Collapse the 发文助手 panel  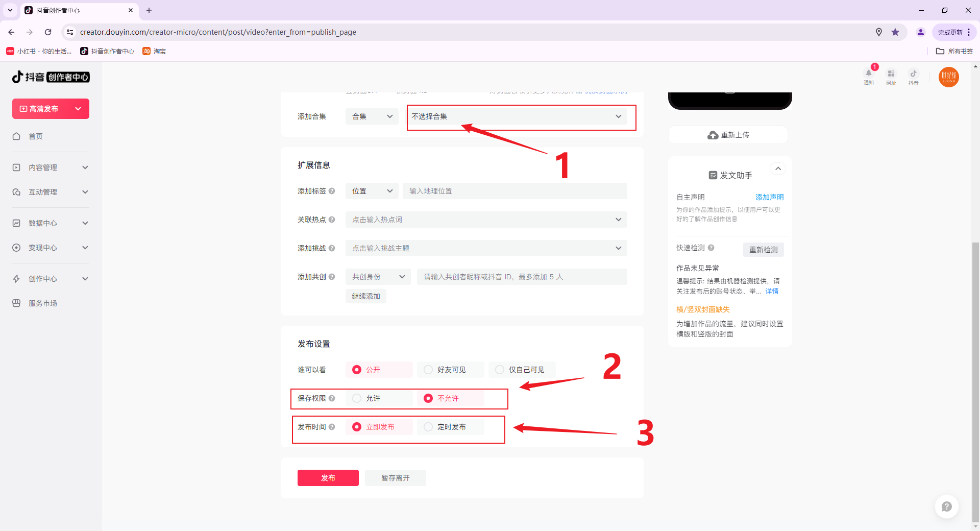(x=778, y=168)
